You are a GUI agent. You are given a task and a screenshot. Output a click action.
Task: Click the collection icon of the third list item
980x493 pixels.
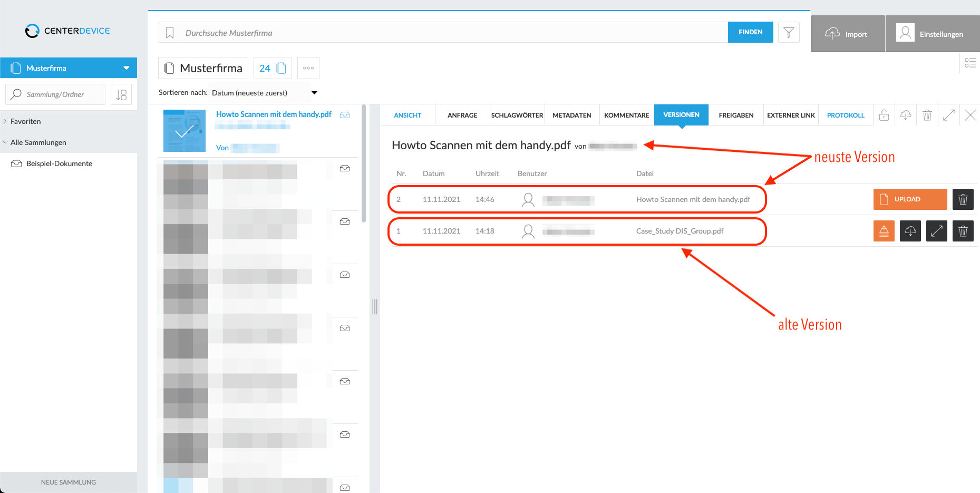coord(345,221)
